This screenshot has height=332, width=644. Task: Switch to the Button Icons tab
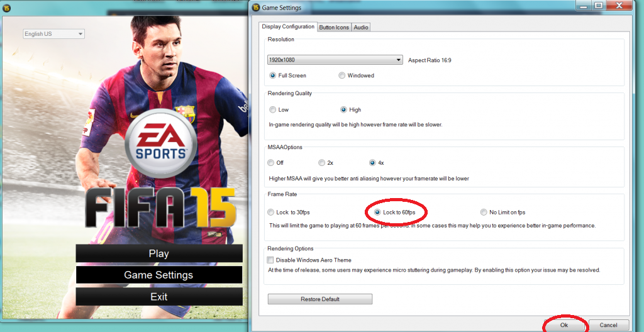[334, 28]
